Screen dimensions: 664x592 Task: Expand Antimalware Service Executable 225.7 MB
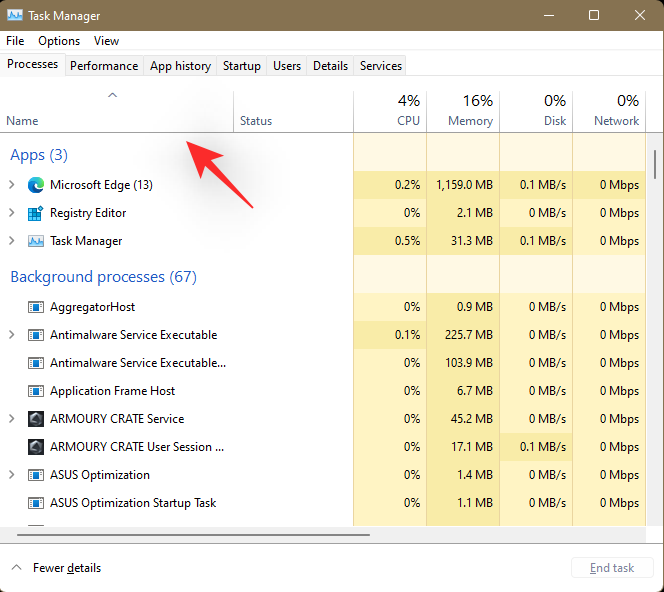pyautogui.click(x=12, y=335)
